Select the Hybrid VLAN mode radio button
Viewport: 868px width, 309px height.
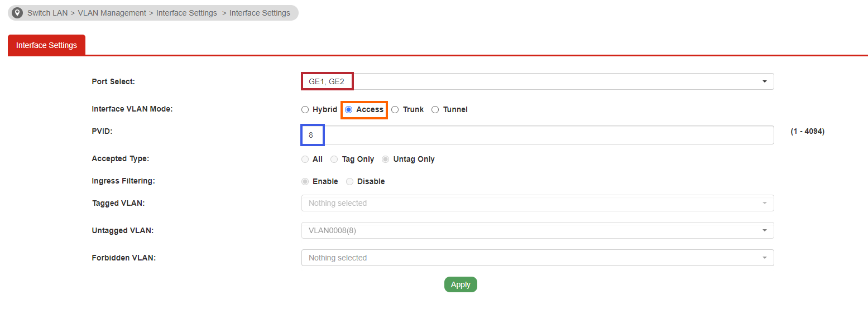coord(305,110)
